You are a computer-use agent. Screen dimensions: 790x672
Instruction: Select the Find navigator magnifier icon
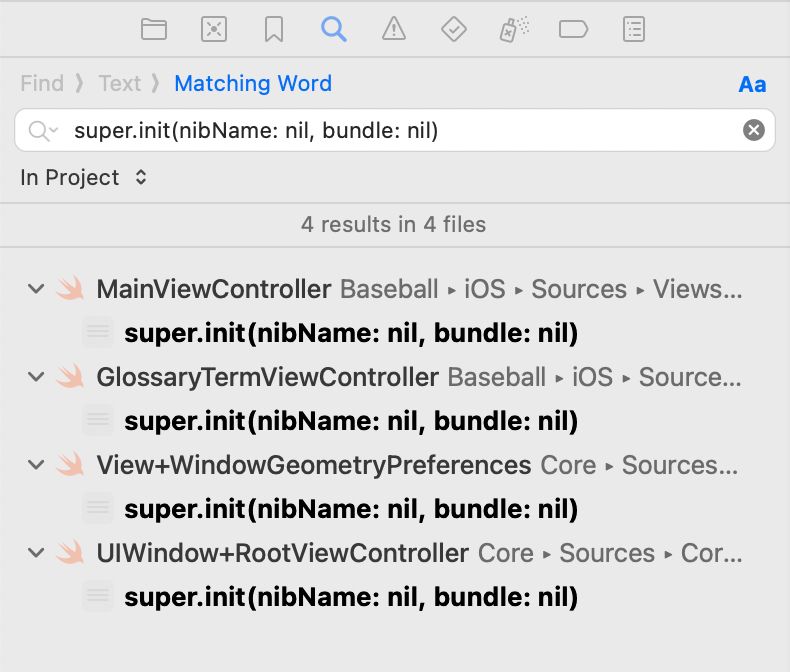pos(334,29)
